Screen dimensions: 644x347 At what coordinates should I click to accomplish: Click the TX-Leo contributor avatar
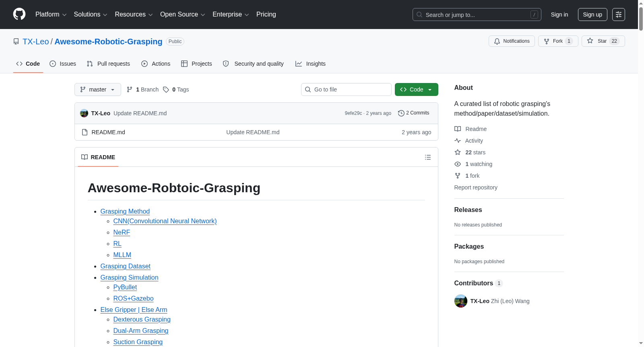(x=461, y=301)
